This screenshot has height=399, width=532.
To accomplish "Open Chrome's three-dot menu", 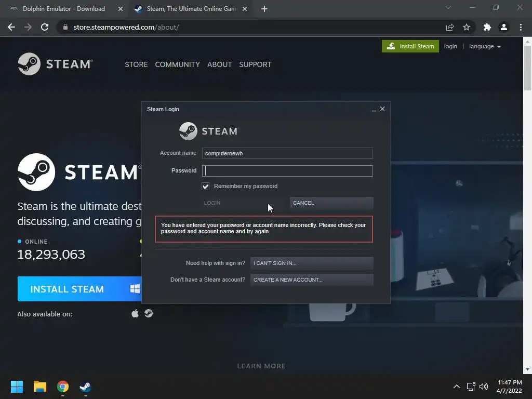I will (521, 27).
